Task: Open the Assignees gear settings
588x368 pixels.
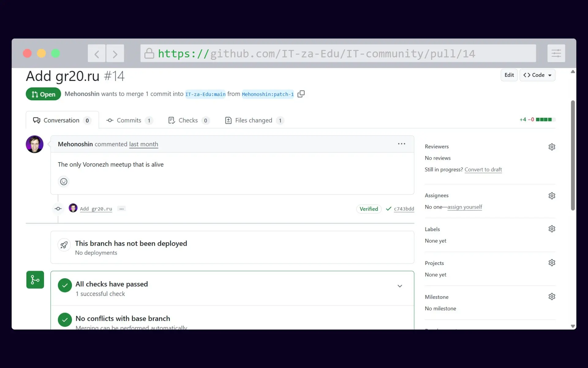Action: click(552, 196)
